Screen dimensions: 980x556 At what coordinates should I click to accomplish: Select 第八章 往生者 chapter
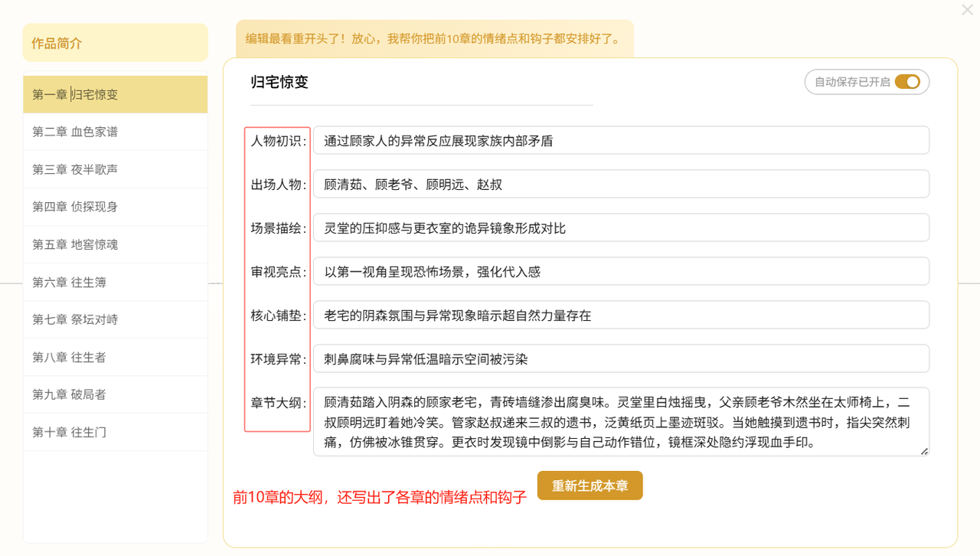pyautogui.click(x=116, y=357)
